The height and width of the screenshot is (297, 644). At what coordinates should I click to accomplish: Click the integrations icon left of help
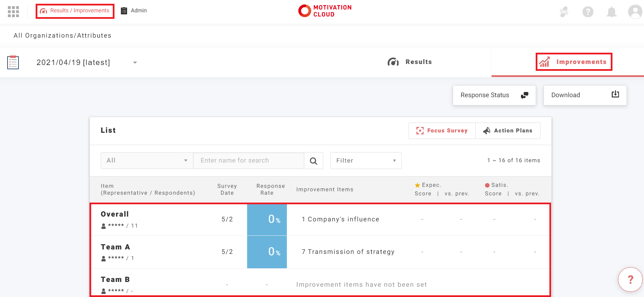pos(564,12)
